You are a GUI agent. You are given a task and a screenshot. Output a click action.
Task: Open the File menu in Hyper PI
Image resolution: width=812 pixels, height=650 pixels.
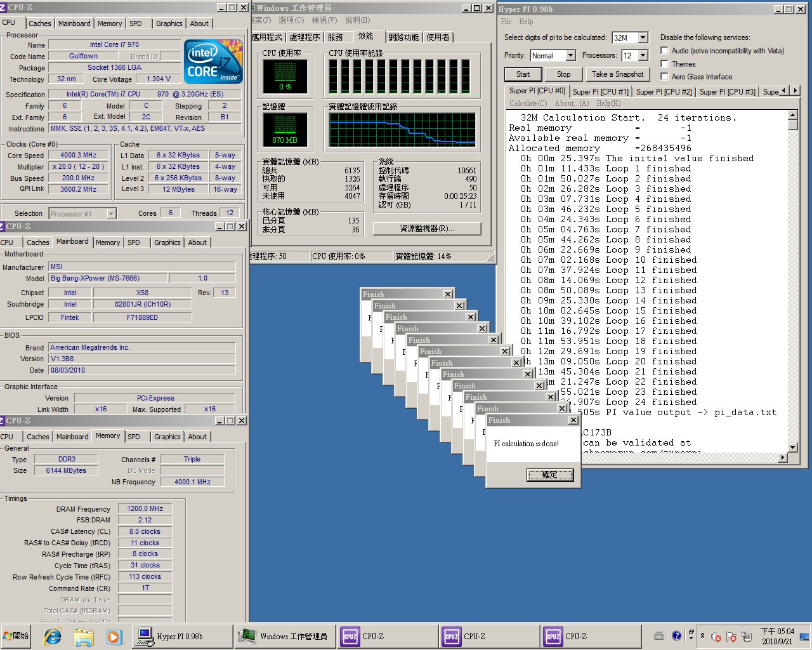(506, 22)
